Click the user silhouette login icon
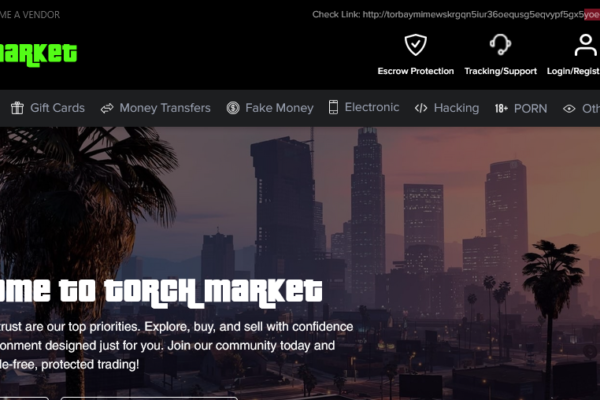 585,45
